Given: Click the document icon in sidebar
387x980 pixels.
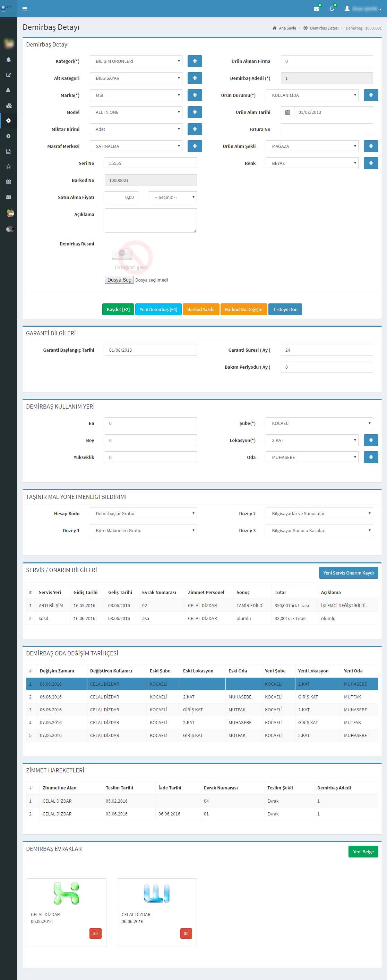Looking at the screenshot, I should pyautogui.click(x=9, y=151).
